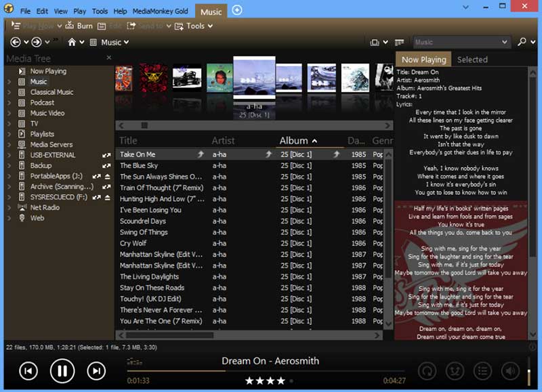This screenshot has height=392, width=542.
Task: Go to the previous track
Action: pos(28,370)
